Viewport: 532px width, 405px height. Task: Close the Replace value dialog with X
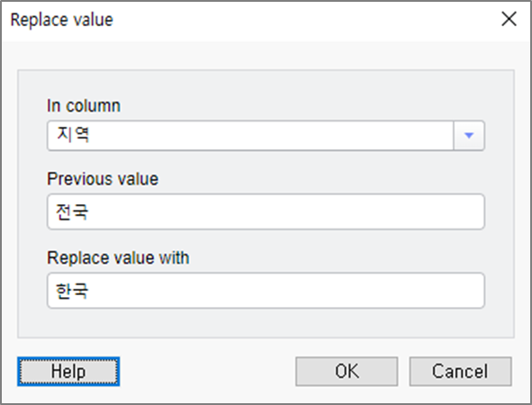[x=509, y=19]
